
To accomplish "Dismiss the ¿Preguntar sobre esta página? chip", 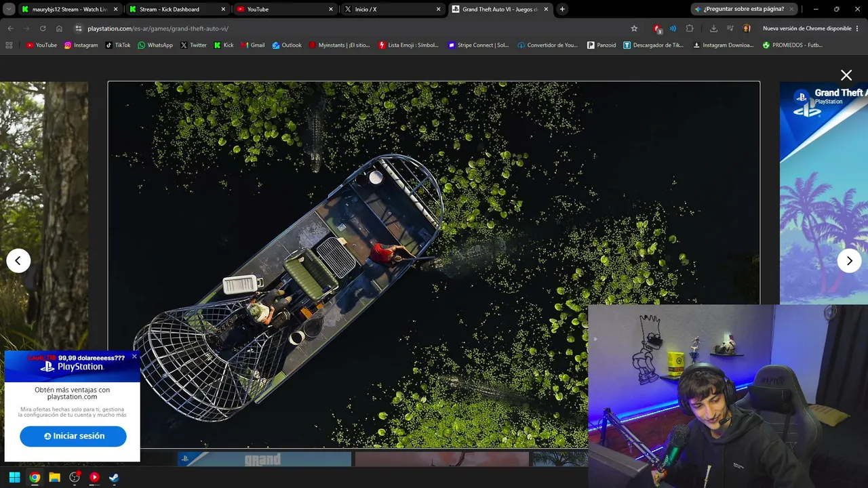I will pos(791,9).
